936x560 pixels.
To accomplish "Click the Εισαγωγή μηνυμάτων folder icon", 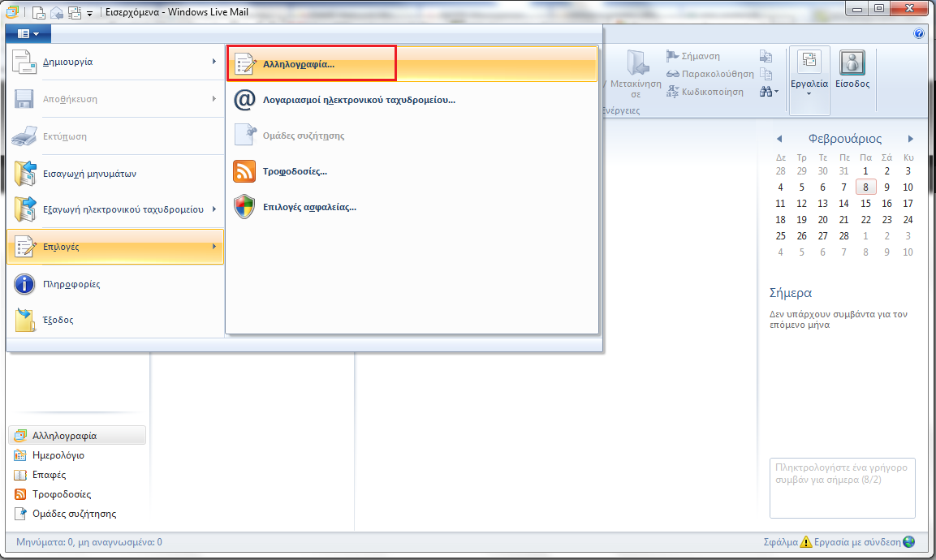I will 24,173.
